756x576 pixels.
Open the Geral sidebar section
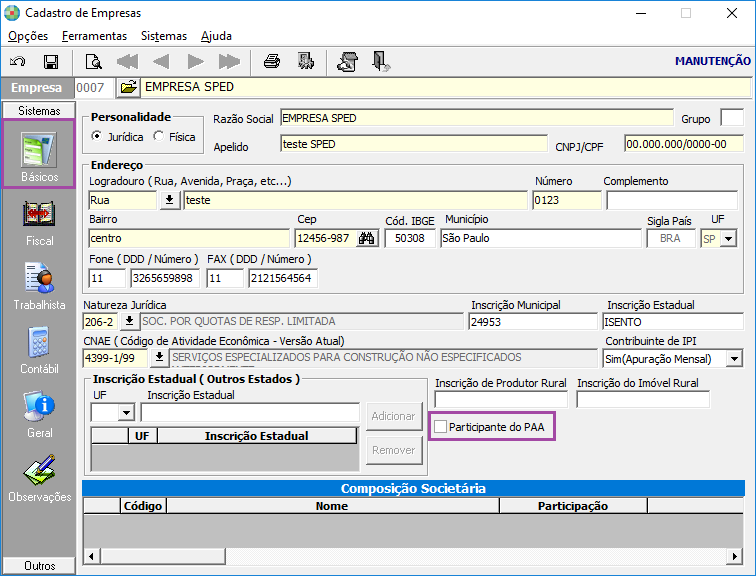pos(39,415)
